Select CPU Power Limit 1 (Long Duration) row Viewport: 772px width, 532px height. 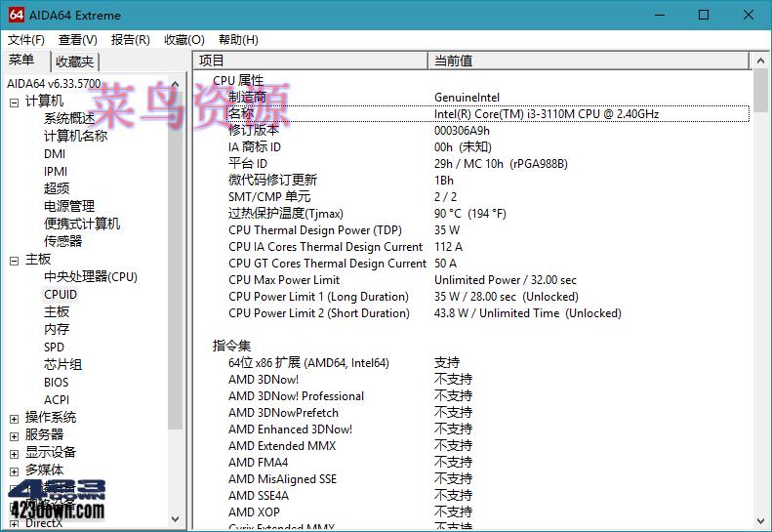[487, 297]
